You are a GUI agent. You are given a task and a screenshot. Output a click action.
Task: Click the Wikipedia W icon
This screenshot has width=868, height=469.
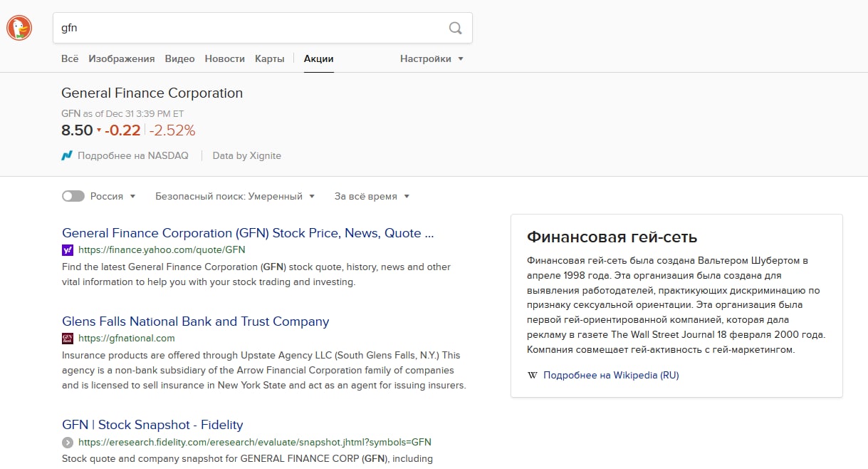point(533,375)
